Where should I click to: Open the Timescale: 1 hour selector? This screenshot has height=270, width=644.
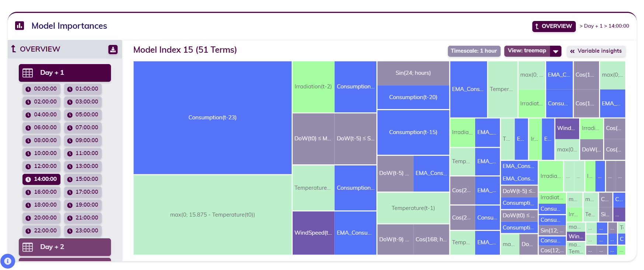[x=474, y=51]
